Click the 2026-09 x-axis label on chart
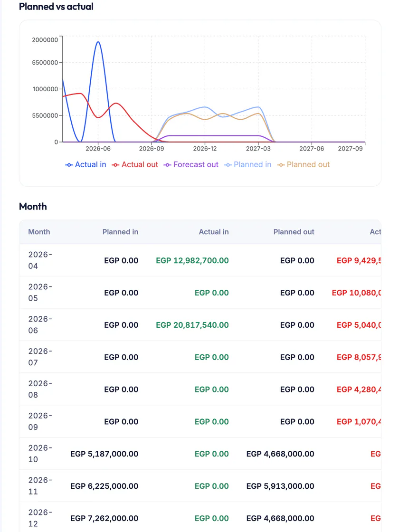Screen dimensions: 399x532 (152, 149)
